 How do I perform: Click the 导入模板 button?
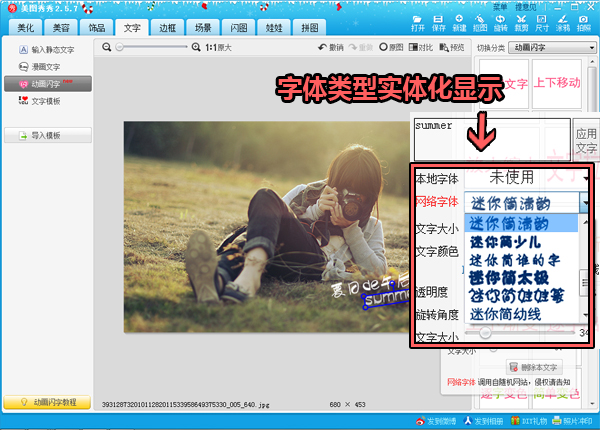pos(46,135)
